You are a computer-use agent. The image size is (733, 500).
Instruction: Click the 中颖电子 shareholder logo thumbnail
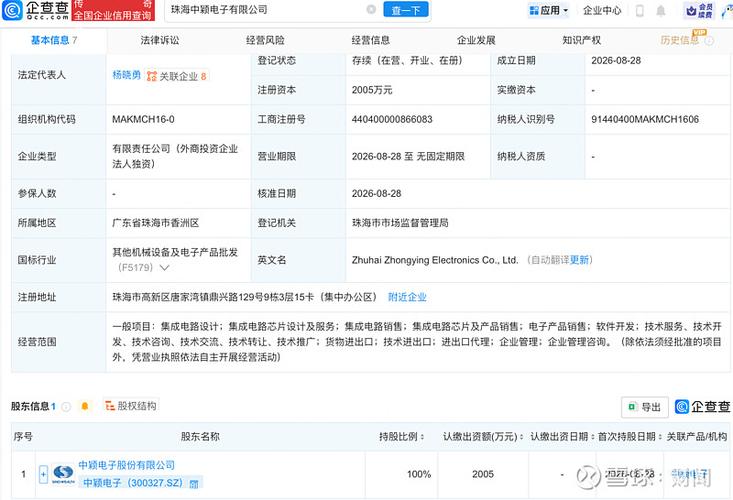coord(63,474)
